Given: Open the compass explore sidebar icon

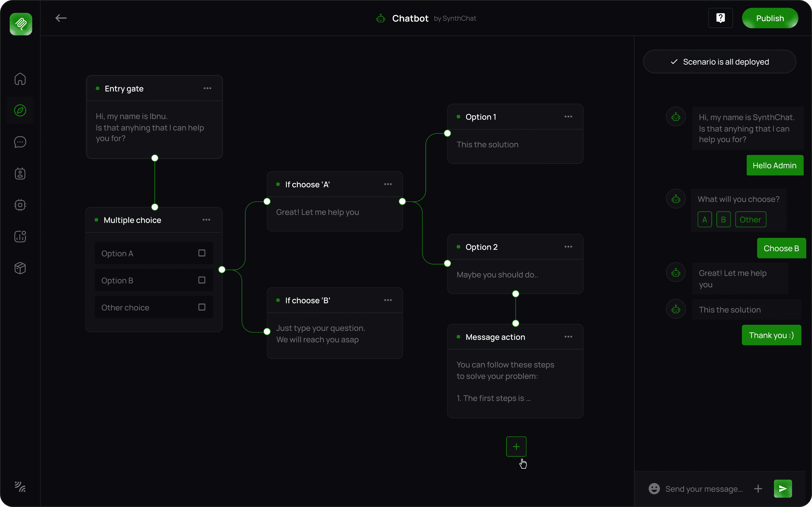Looking at the screenshot, I should (x=20, y=110).
